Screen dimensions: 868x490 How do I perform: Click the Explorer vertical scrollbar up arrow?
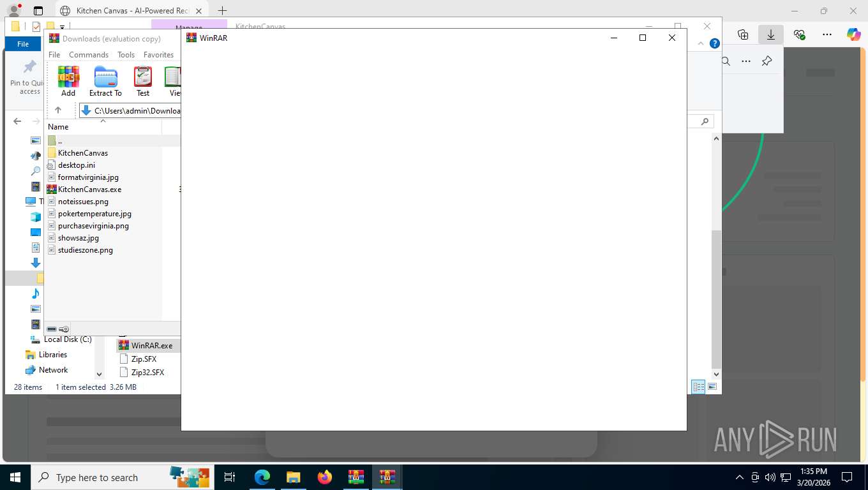point(716,138)
